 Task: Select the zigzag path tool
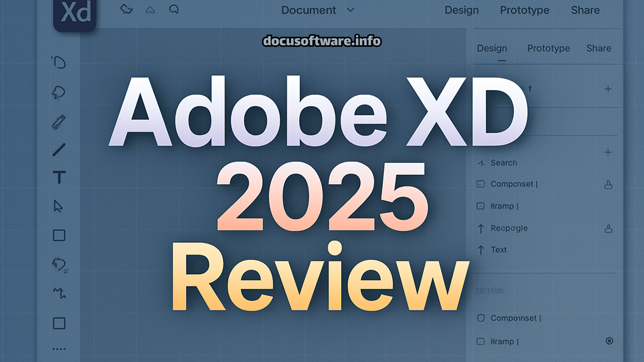coord(59,293)
